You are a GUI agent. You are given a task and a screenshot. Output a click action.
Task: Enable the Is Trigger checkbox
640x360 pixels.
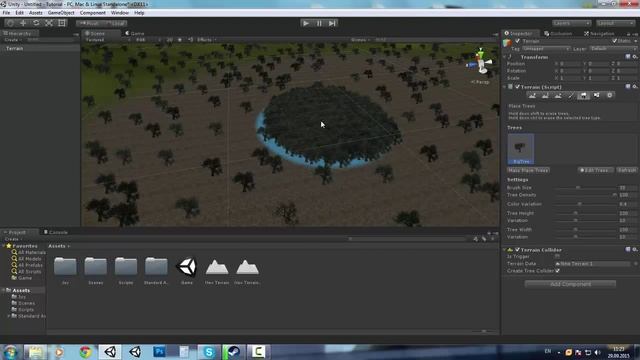[557, 256]
